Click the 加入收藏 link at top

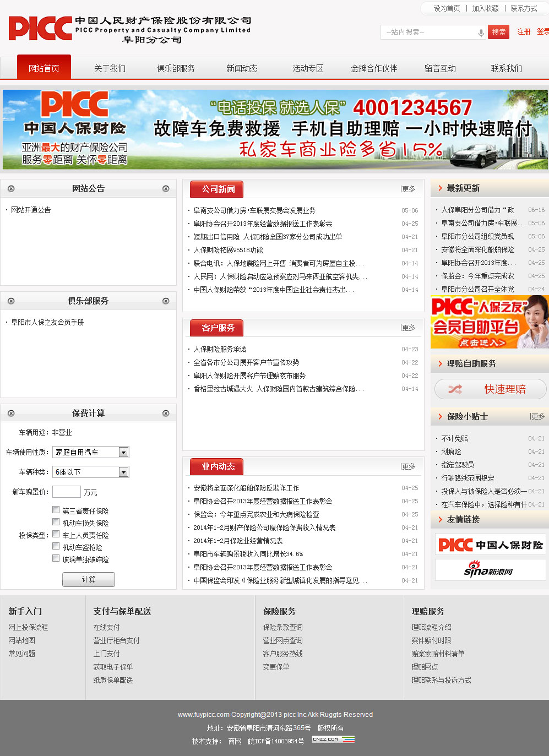click(485, 8)
